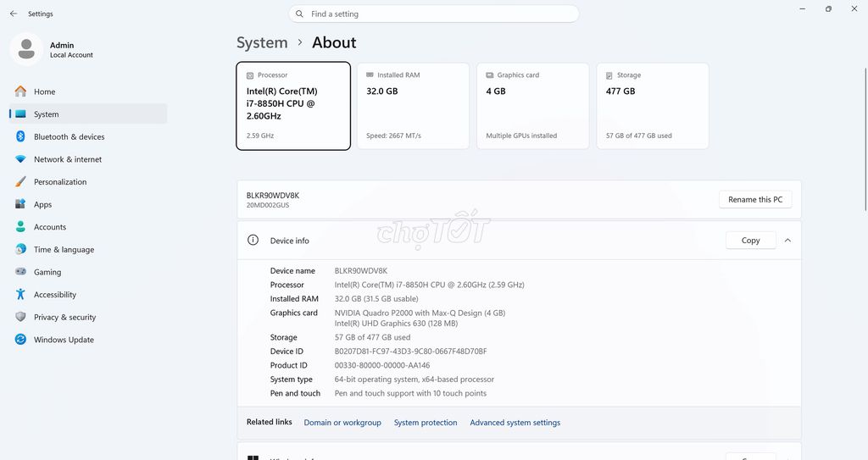
Task: Click System in the breadcrumb
Action: point(262,42)
